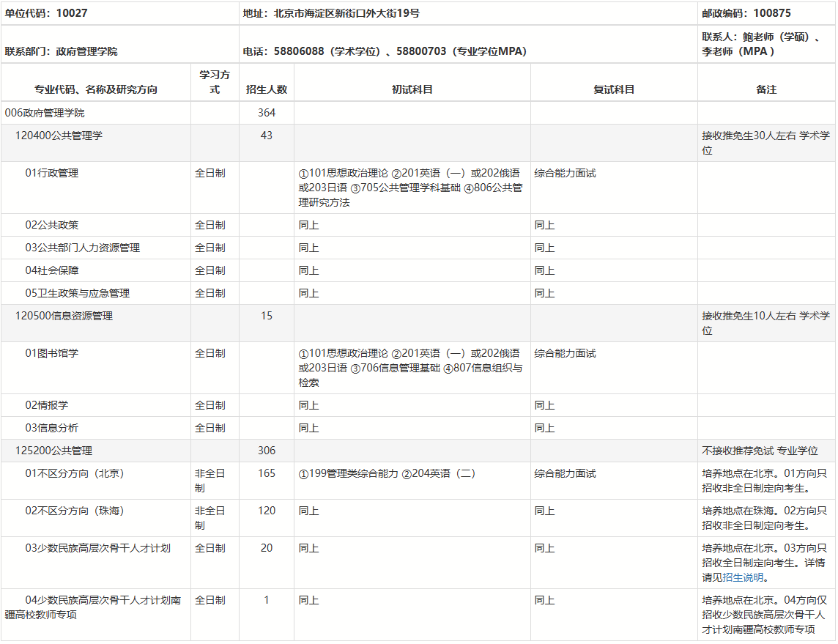Click the 专业代码、名称及研究方向 column header
The image size is (838, 644).
(x=96, y=89)
